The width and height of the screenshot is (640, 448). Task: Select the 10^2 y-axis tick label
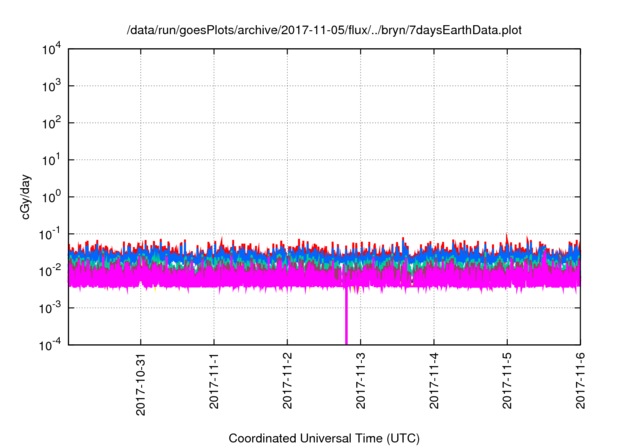click(52, 123)
